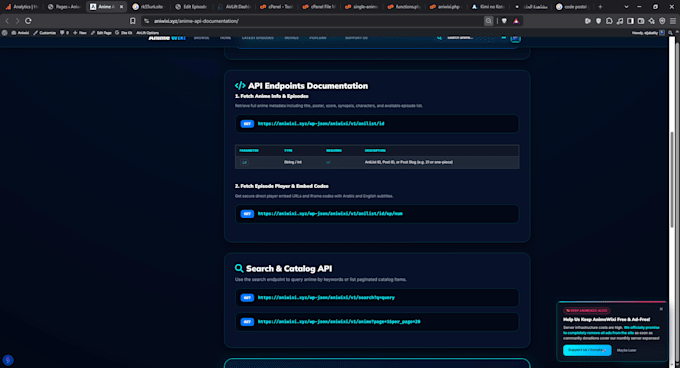The height and width of the screenshot is (368, 680).
Task: Click the site header search magnifier icon
Action: point(439,38)
